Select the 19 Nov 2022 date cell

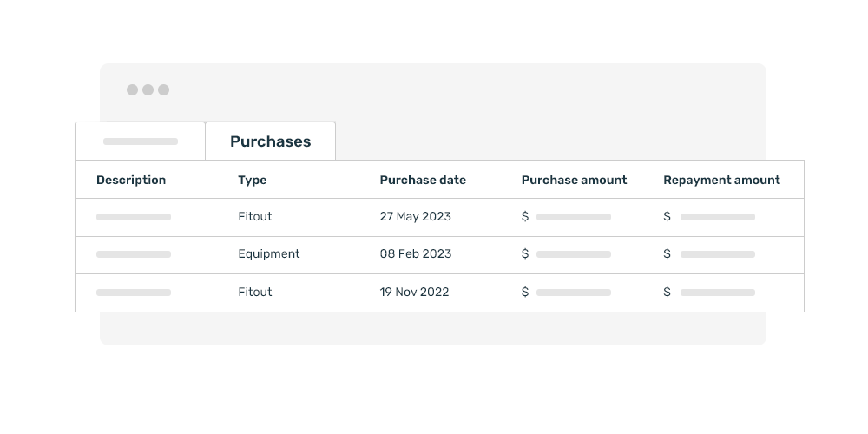(414, 292)
